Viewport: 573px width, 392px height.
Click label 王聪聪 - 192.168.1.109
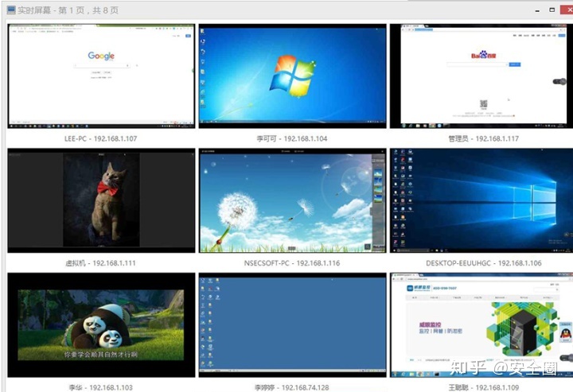click(x=484, y=387)
